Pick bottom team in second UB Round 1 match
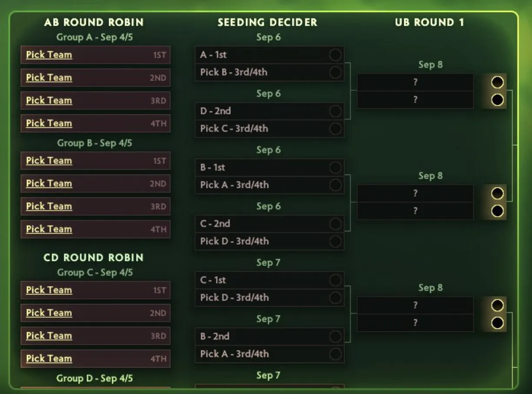 497,211
